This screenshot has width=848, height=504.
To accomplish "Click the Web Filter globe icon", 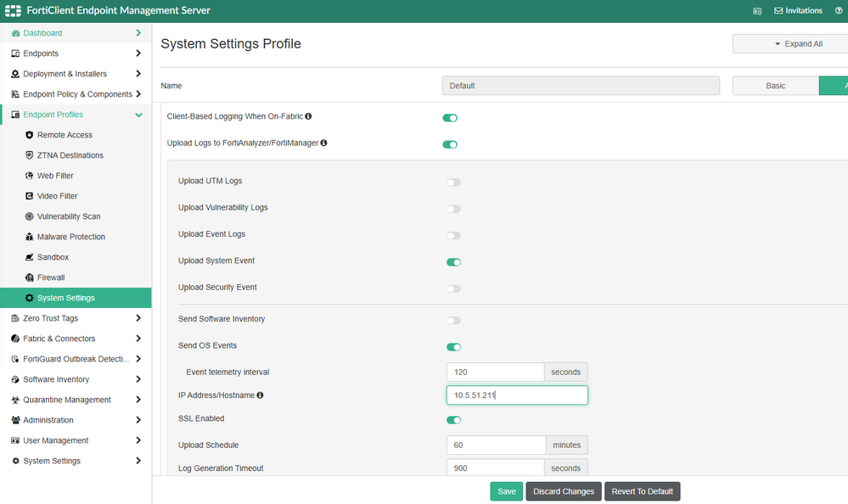I will (x=30, y=176).
